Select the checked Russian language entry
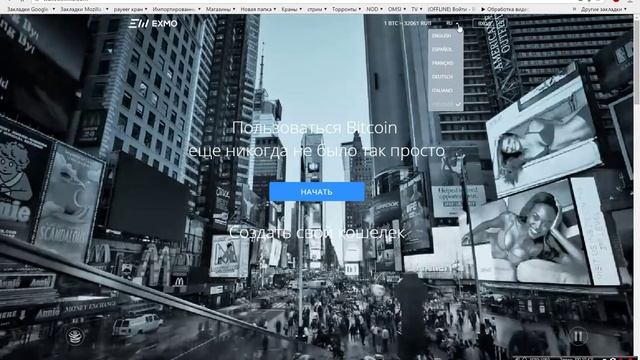The image size is (640, 360). [x=446, y=104]
